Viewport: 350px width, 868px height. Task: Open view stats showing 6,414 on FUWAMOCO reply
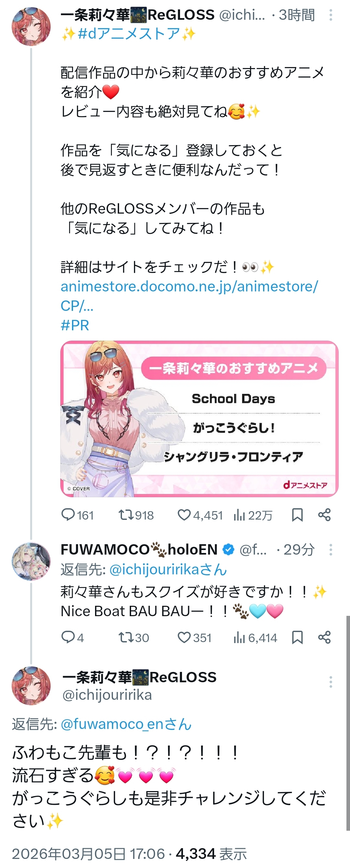pos(239,637)
